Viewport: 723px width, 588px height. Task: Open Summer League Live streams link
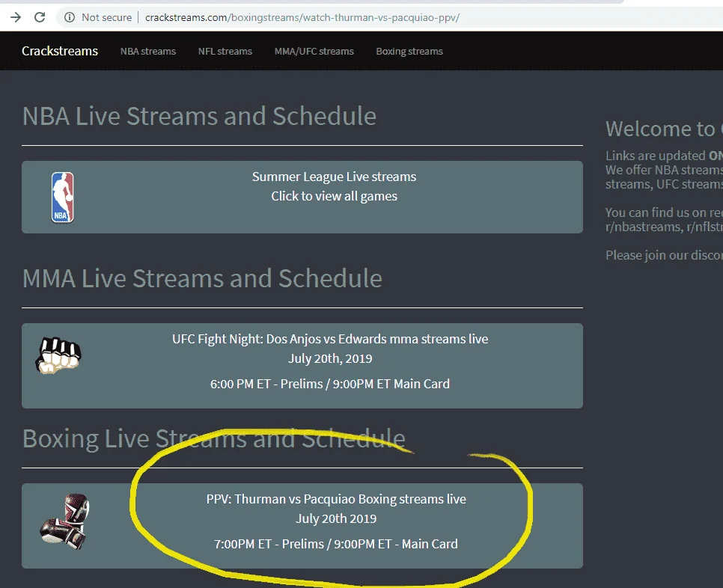pyautogui.click(x=334, y=177)
